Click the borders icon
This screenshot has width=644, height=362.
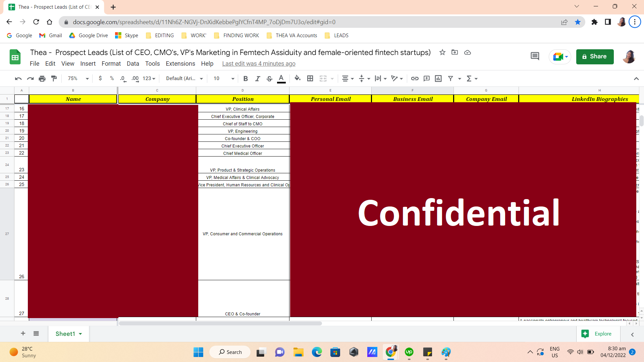(x=310, y=78)
